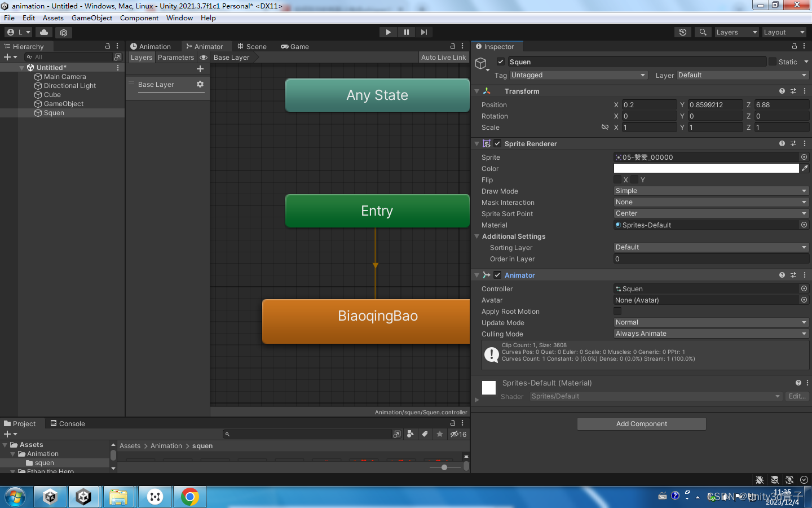812x508 pixels.
Task: Open the Tag dropdown showing Untagged
Action: (x=578, y=75)
